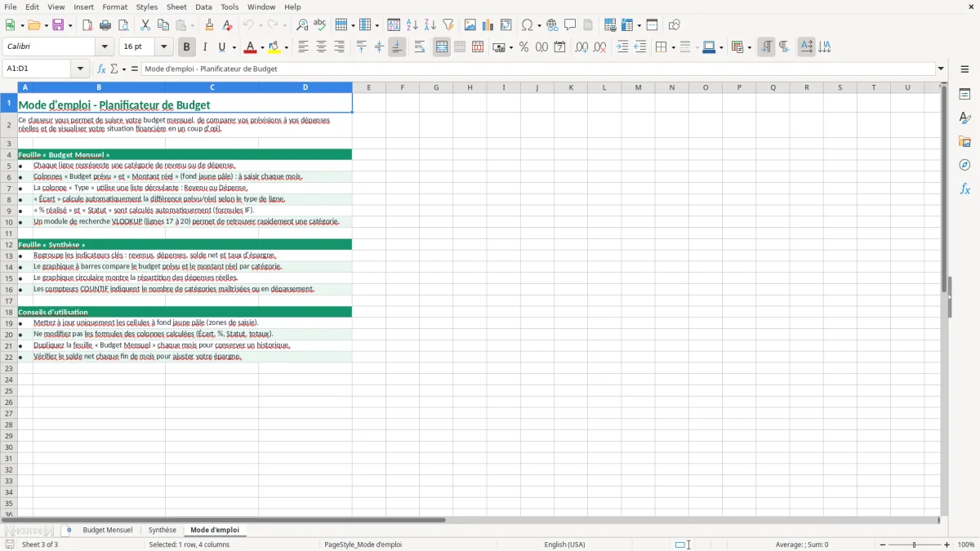The image size is (980, 551).
Task: Align text right
Action: point(339,47)
